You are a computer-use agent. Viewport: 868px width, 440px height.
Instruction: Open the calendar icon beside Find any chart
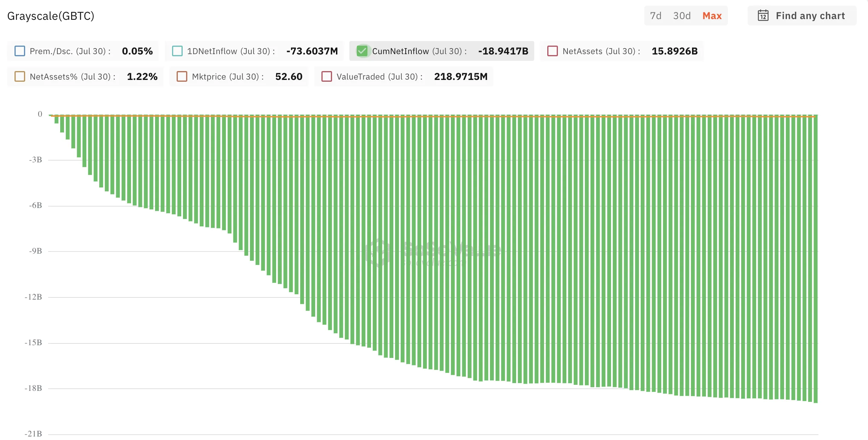point(763,16)
